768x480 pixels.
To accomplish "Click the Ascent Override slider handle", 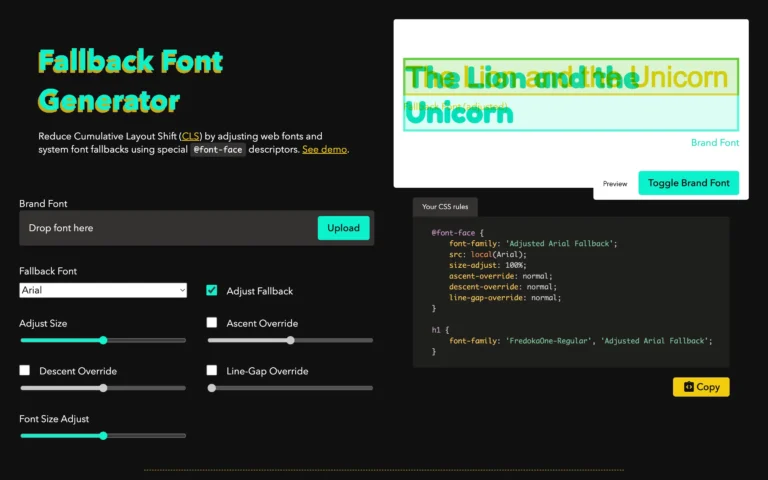I will [290, 340].
